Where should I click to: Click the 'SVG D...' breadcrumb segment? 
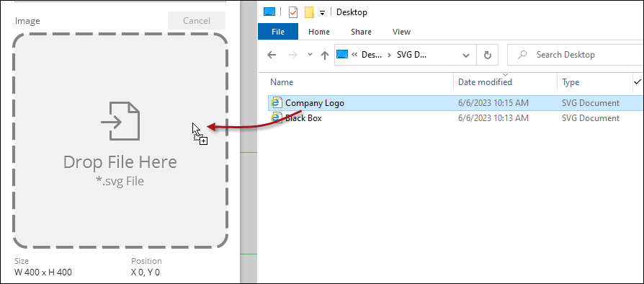pos(411,55)
